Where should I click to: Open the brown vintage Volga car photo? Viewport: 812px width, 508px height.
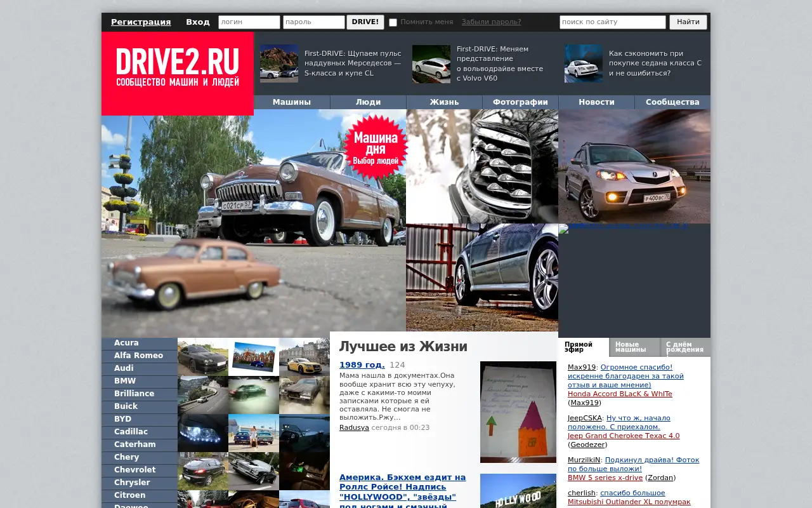(254, 224)
